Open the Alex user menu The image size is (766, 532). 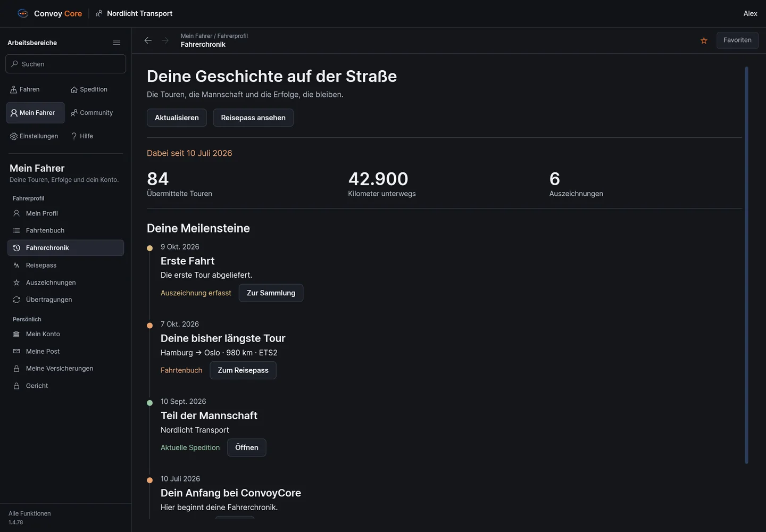[750, 13]
